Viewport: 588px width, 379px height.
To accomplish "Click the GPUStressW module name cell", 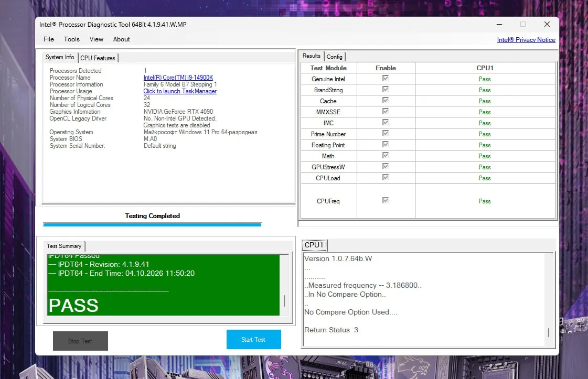I will pos(328,167).
